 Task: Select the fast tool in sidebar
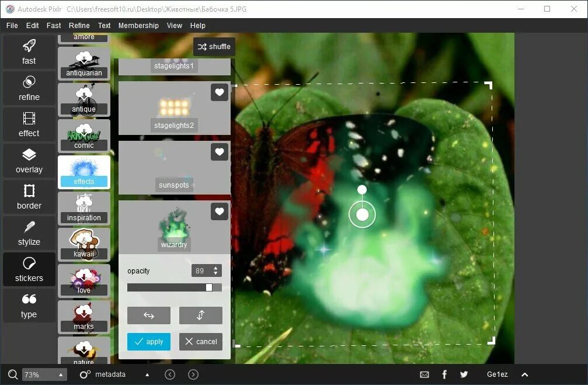pos(29,52)
